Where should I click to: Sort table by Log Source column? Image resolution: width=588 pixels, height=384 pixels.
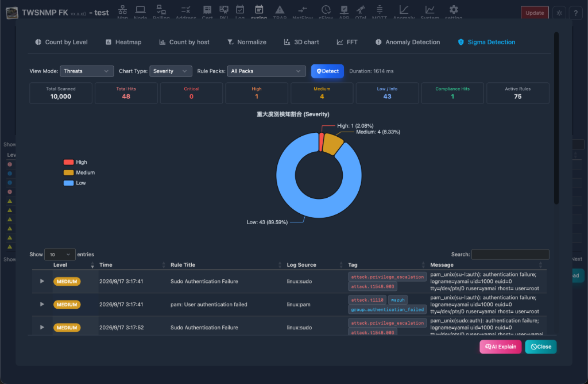314,265
